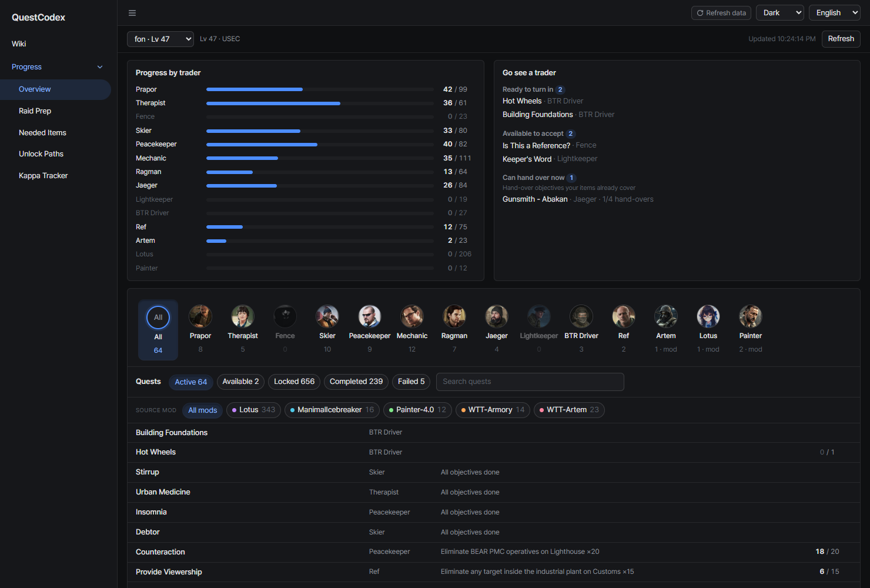The image size is (870, 588).
Task: Collapse the Progress sidebar section
Action: [58, 67]
